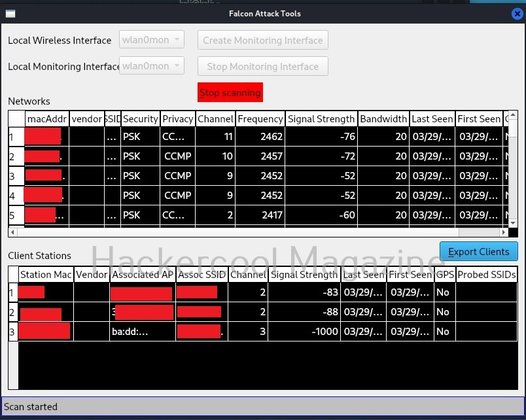Select the bandwidth 20 cell in Networks row 3

(383, 176)
